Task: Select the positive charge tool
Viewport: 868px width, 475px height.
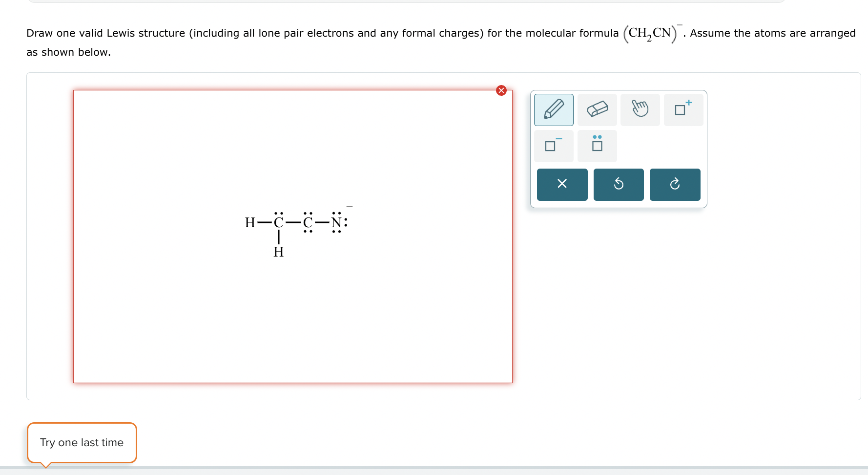Action: point(683,109)
